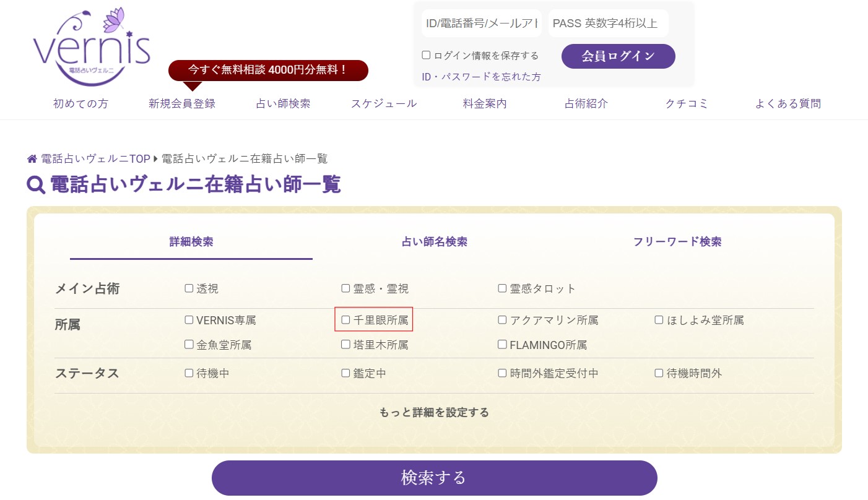Image resolution: width=868 pixels, height=500 pixels.
Task: Enable the ログイン情報を保存する checkbox
Action: coord(426,54)
